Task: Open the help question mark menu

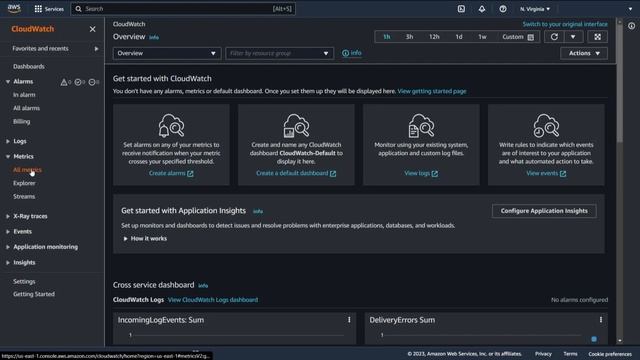Action: pyautogui.click(x=503, y=9)
